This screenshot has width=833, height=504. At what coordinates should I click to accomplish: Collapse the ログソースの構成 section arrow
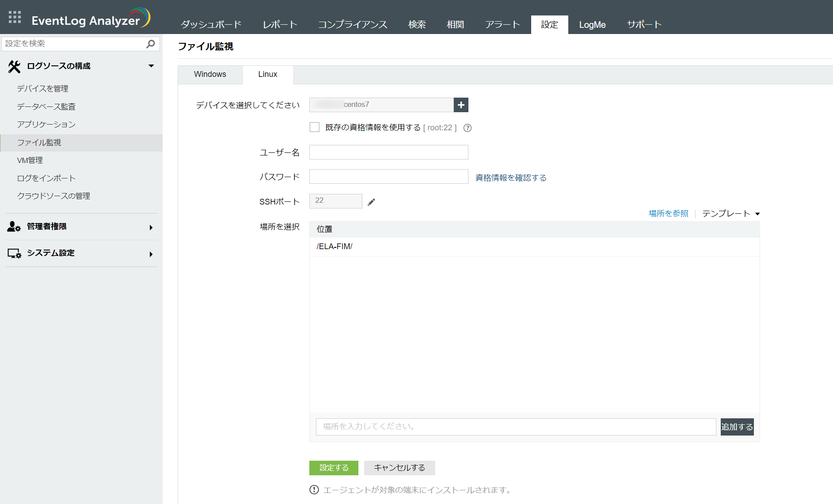click(x=151, y=66)
